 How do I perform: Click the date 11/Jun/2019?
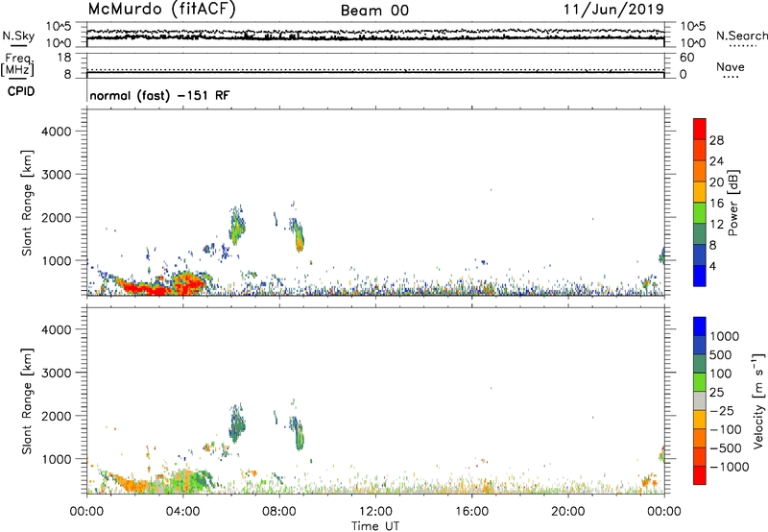[x=613, y=10]
